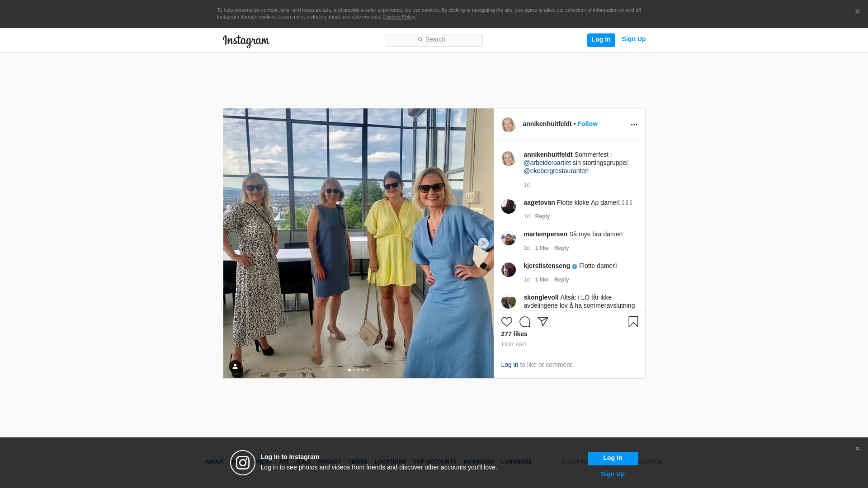This screenshot has width=868, height=488.
Task: Go to the next photo with the arrow
Action: coord(483,243)
